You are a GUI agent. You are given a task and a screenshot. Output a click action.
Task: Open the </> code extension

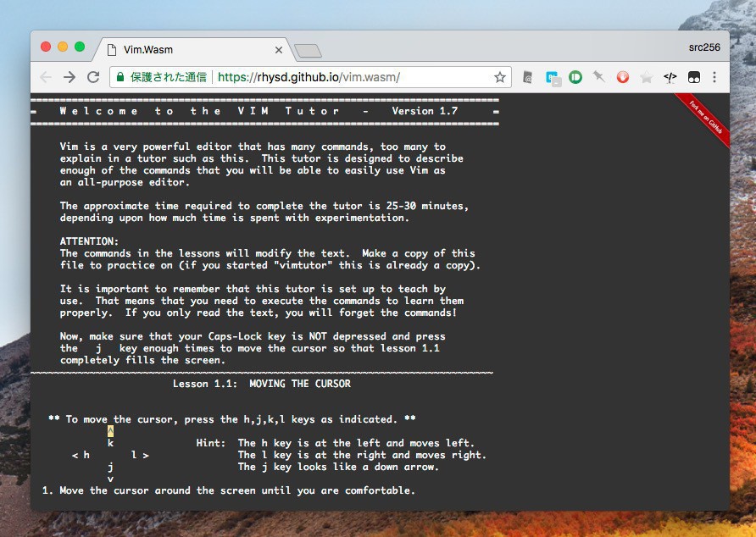pyautogui.click(x=670, y=77)
